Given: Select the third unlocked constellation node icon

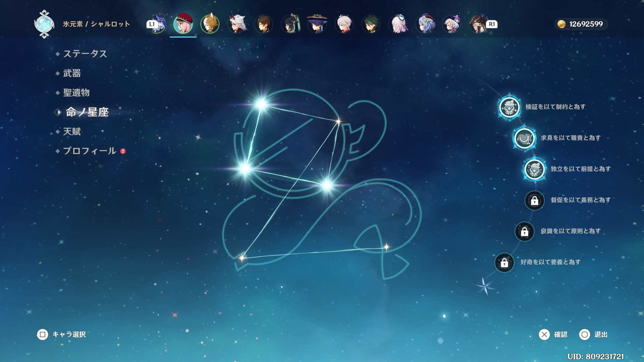Looking at the screenshot, I should coord(534,169).
